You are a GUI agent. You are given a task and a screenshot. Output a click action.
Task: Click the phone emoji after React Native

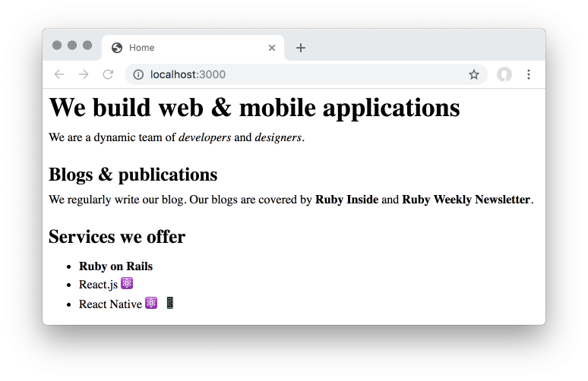coord(170,303)
